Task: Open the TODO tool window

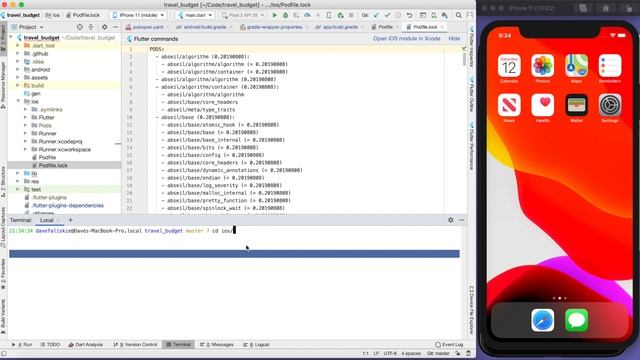Action: click(50, 344)
